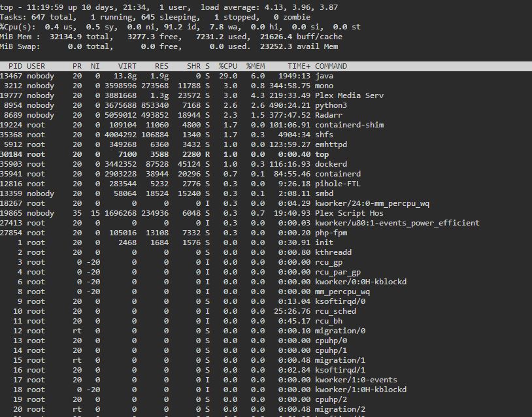Viewport: 532px width, 417px height.
Task: Click the mono process name
Action: click(324, 86)
